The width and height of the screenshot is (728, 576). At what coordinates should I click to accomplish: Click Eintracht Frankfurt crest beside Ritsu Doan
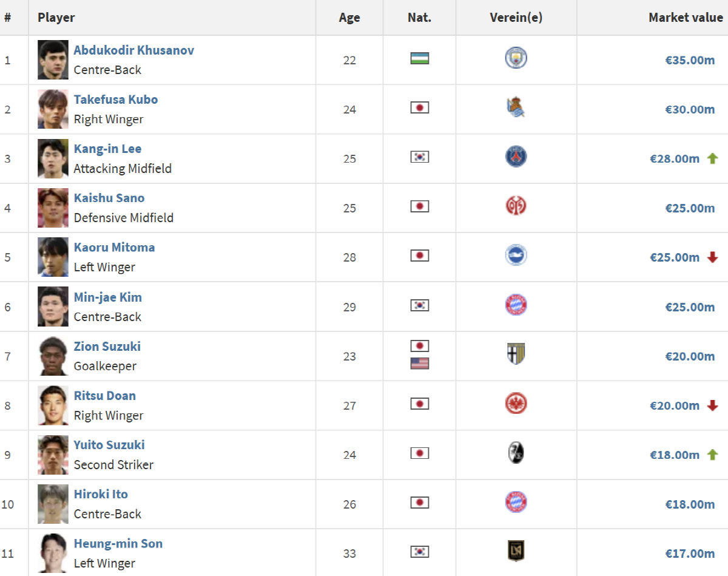pos(516,404)
